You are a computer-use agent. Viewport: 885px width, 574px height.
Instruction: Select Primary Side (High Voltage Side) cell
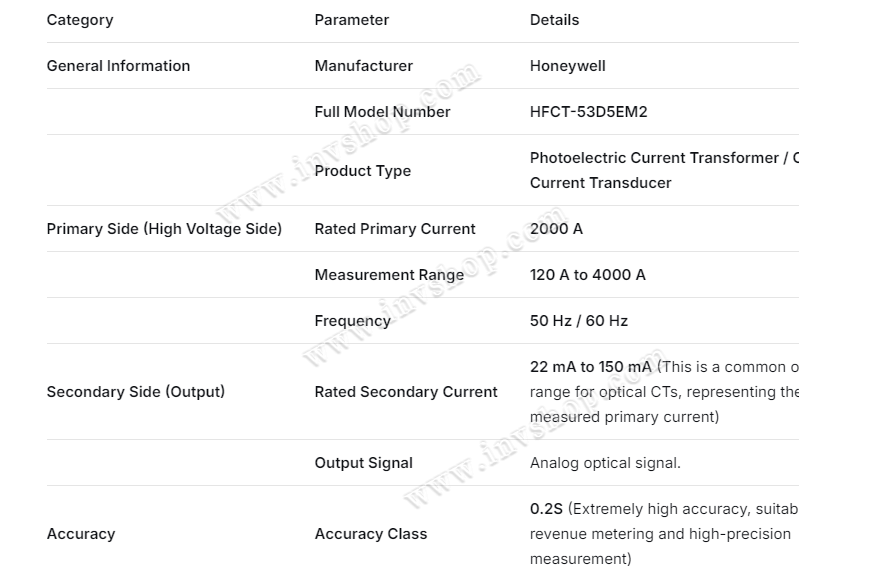pos(164,229)
